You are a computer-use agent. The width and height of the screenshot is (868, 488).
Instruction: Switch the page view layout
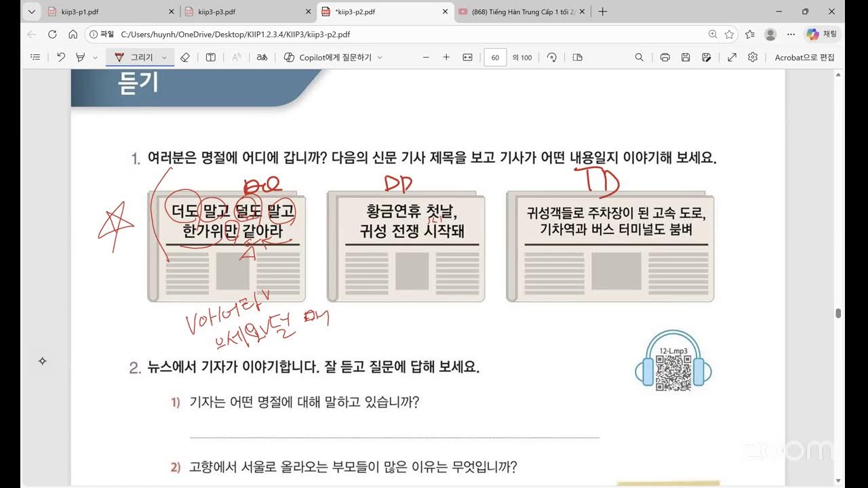(x=578, y=58)
